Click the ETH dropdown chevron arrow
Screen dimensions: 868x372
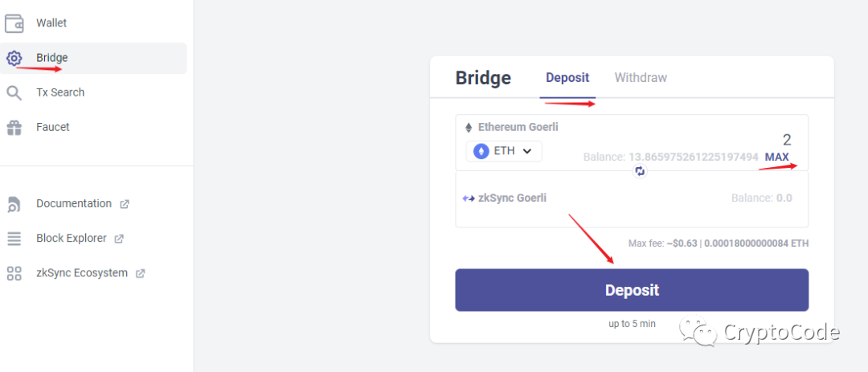pos(527,151)
